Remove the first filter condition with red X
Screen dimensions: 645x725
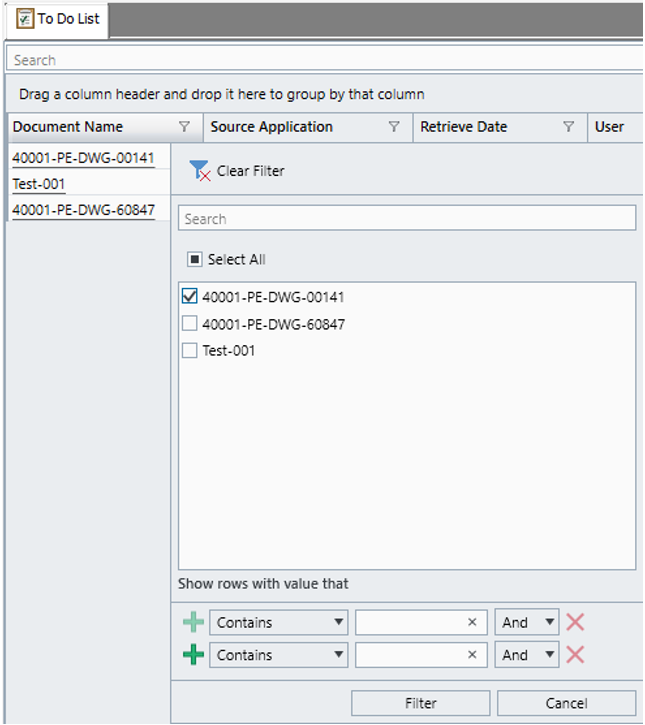[575, 623]
